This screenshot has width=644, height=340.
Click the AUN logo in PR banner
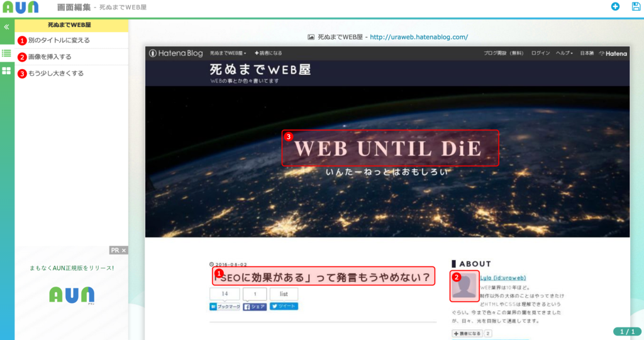pos(72,295)
